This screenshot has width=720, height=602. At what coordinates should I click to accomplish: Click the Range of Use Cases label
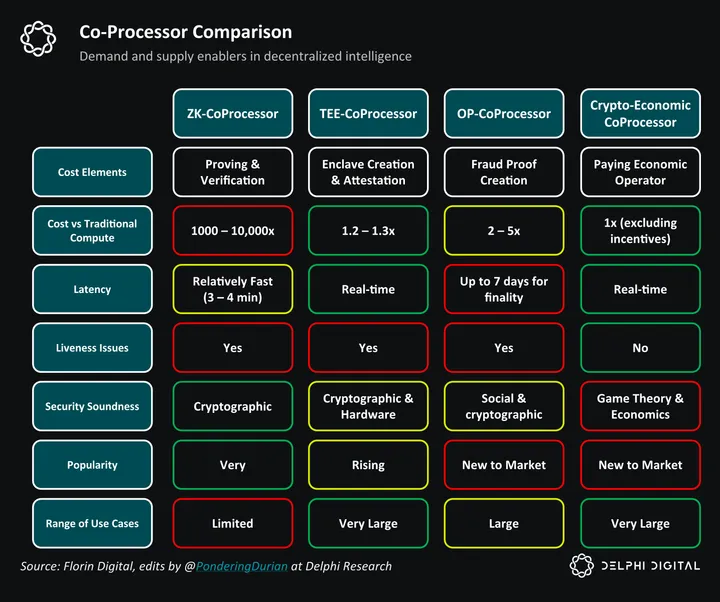[x=92, y=524]
